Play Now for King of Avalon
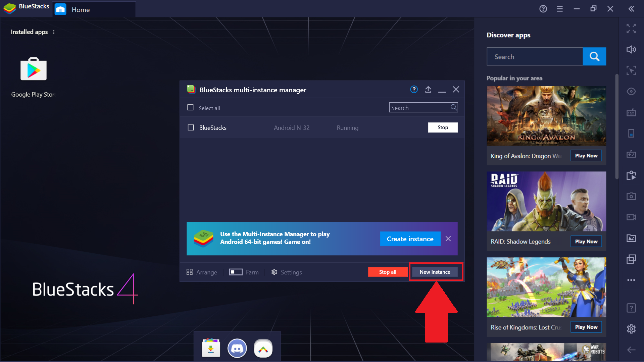The height and width of the screenshot is (362, 644). tap(586, 156)
